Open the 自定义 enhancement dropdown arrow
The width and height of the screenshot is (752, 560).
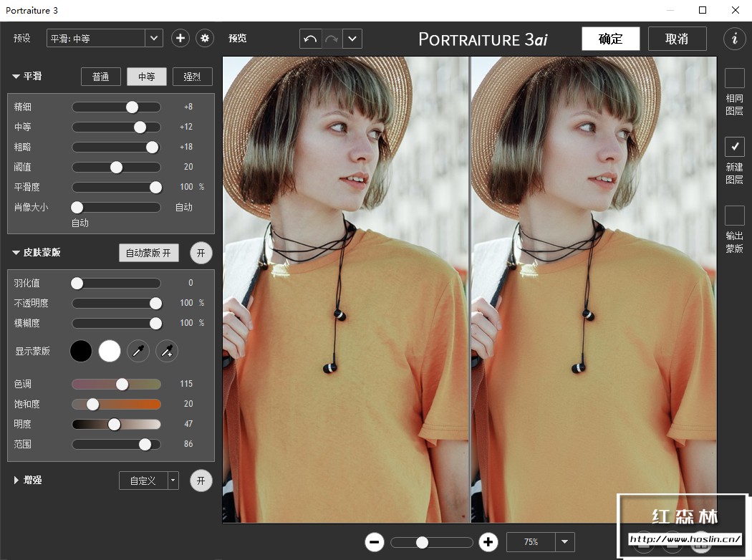click(x=173, y=481)
